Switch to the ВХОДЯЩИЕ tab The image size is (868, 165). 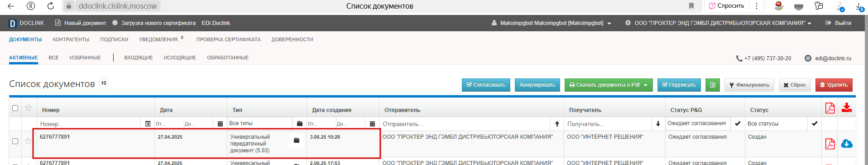(x=139, y=58)
